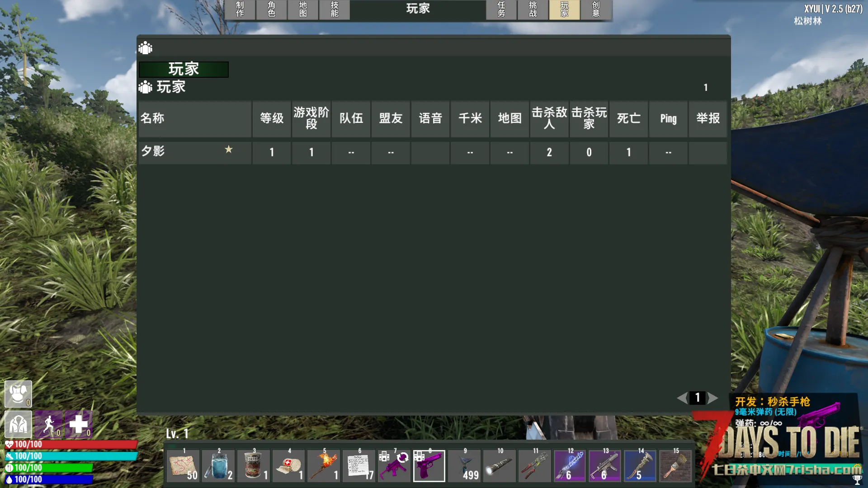
Task: Select the wrench in hotbar slot 14
Action: coord(640,466)
